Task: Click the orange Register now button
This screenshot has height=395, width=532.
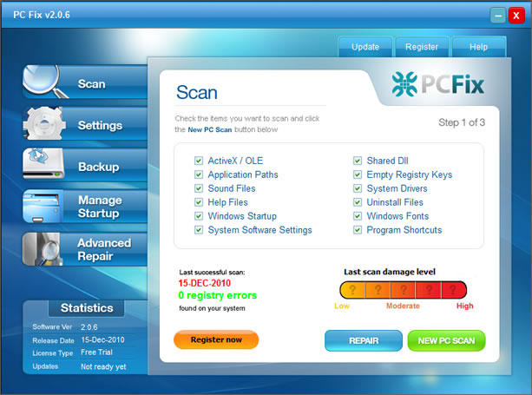Action: click(216, 339)
